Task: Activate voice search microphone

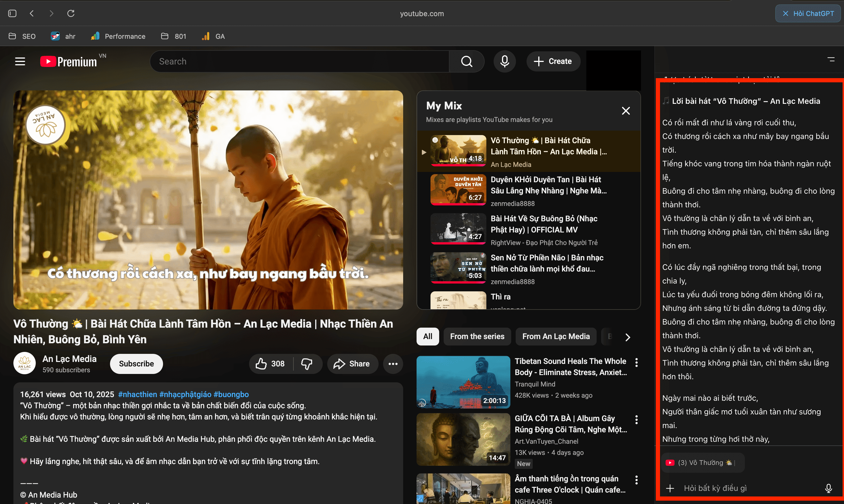Action: [x=505, y=61]
